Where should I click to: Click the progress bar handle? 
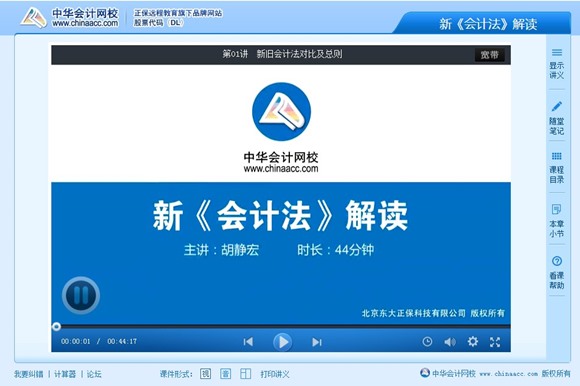coord(56,326)
